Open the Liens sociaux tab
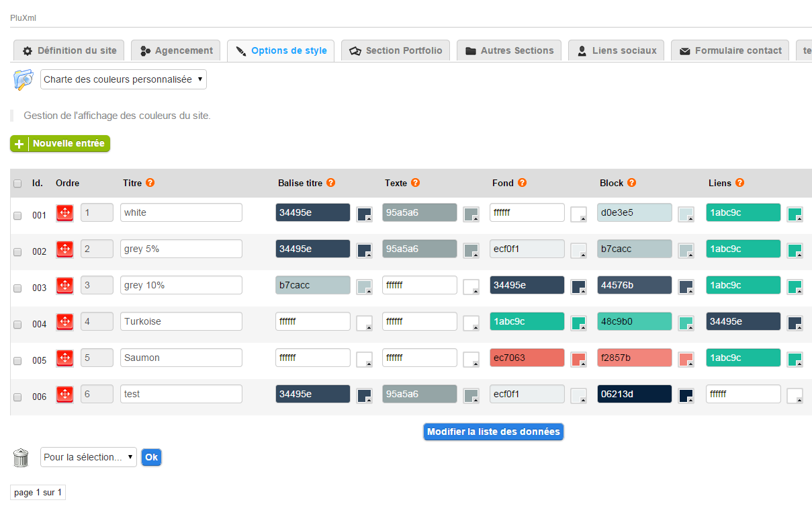This screenshot has width=812, height=531. 616,50
